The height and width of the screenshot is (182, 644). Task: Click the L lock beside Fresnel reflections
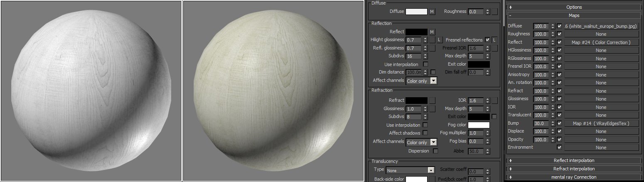494,40
